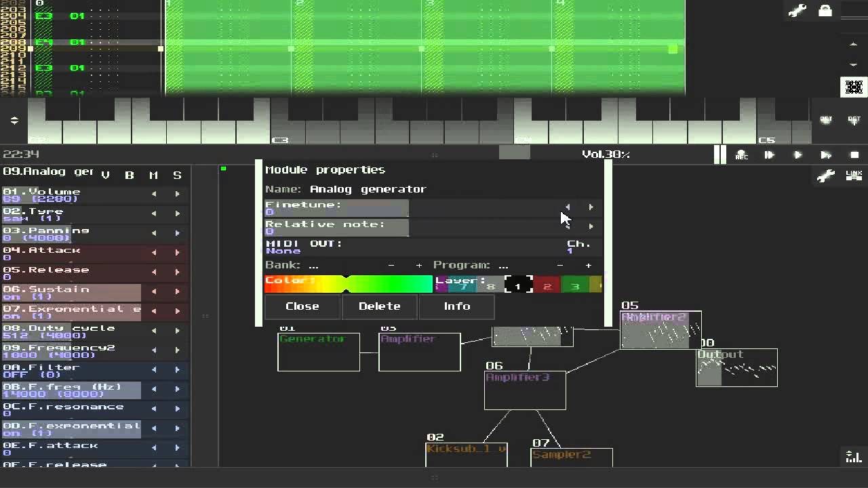Select the 07 Sampler2 module

(x=572, y=457)
